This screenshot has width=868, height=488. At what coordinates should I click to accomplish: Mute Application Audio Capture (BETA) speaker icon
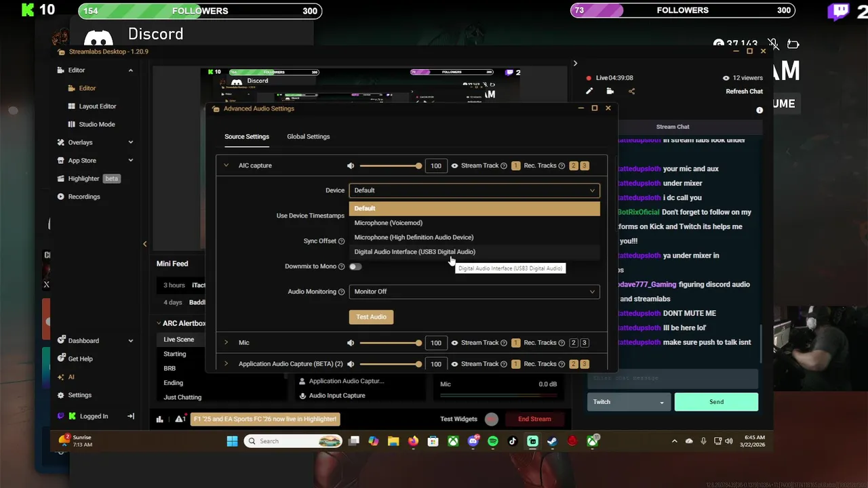(351, 364)
